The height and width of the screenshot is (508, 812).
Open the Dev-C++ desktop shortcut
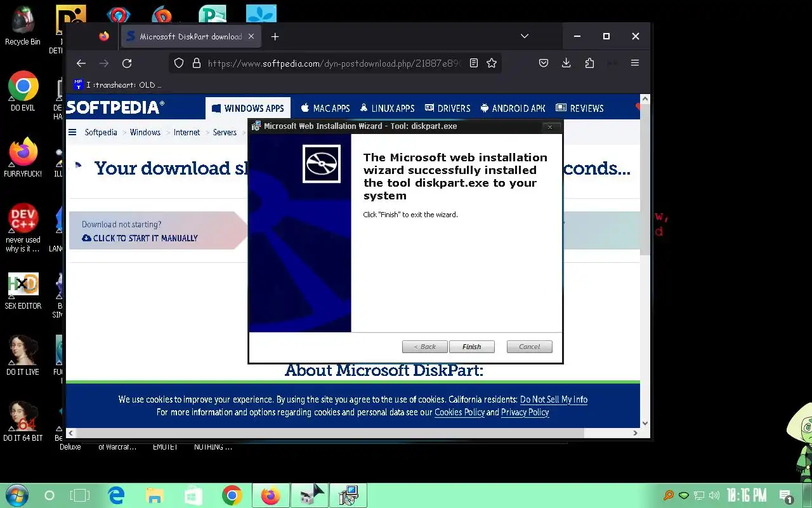pos(23,228)
